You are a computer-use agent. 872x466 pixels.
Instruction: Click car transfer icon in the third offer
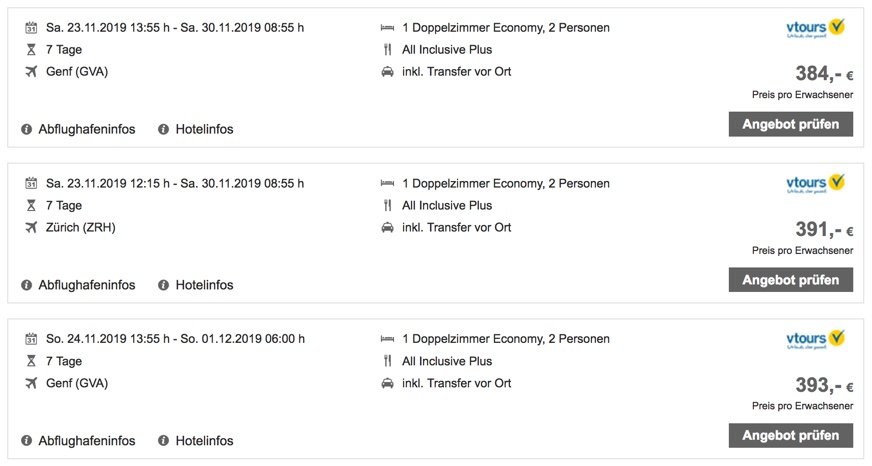[387, 383]
